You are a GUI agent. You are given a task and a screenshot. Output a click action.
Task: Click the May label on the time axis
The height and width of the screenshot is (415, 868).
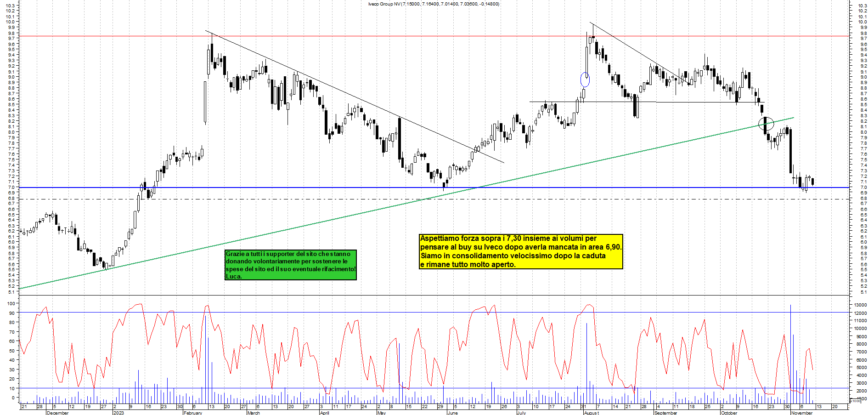point(381,413)
